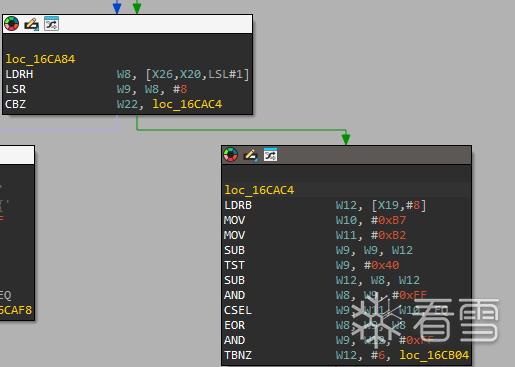Image resolution: width=515 pixels, height=367 pixels.
Task: Select the #0xB7 immediate value
Action: [389, 220]
